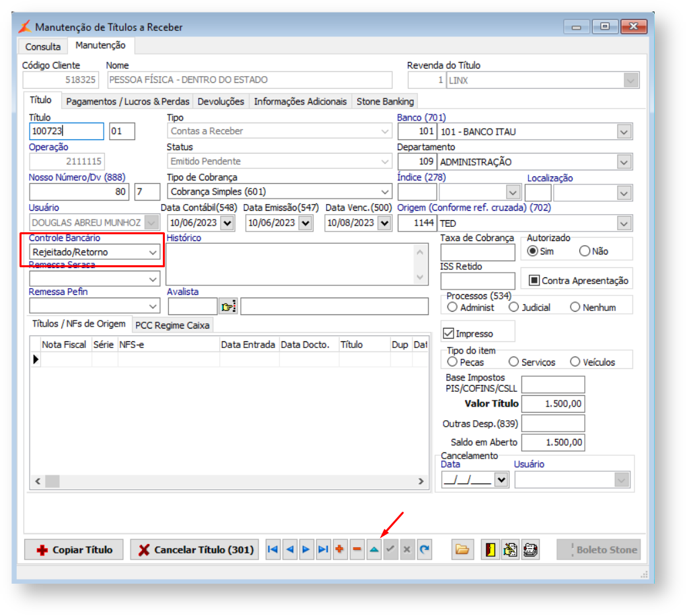The height and width of the screenshot is (616, 687).
Task: Click in Histórico text area
Action: point(289,265)
